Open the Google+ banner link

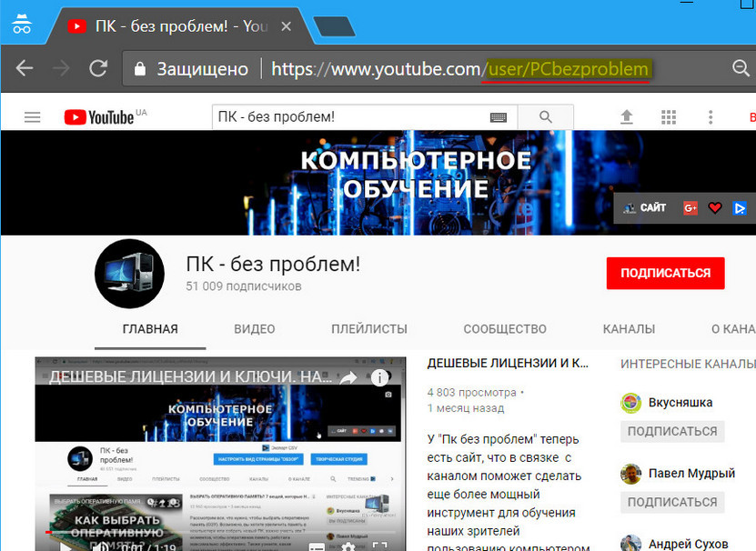[x=690, y=208]
